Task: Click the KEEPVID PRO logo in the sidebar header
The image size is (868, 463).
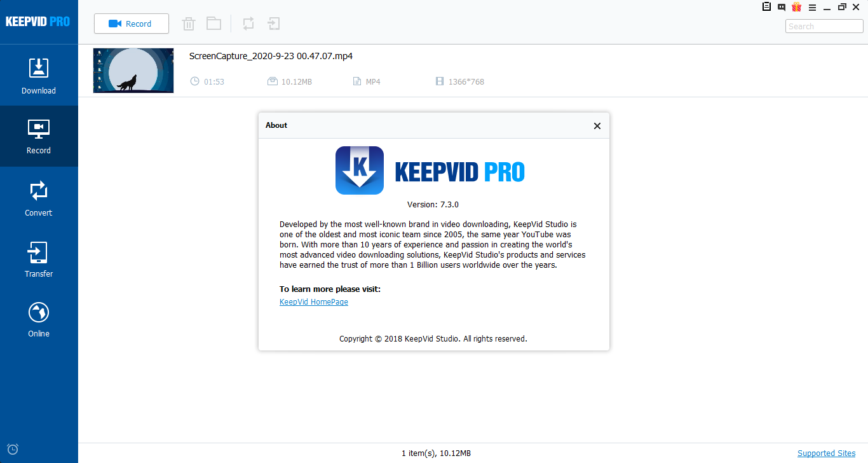Action: [37, 22]
